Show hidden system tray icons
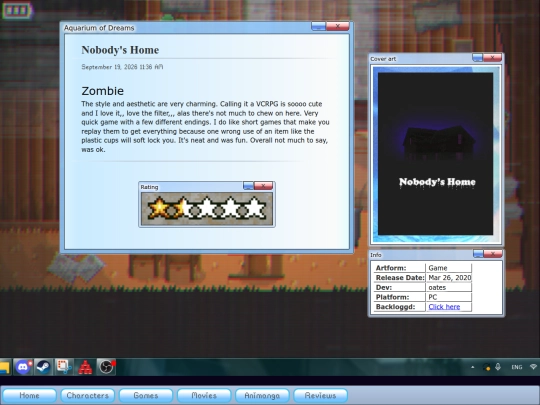Viewport: 540px width, 405px height. pyautogui.click(x=472, y=367)
